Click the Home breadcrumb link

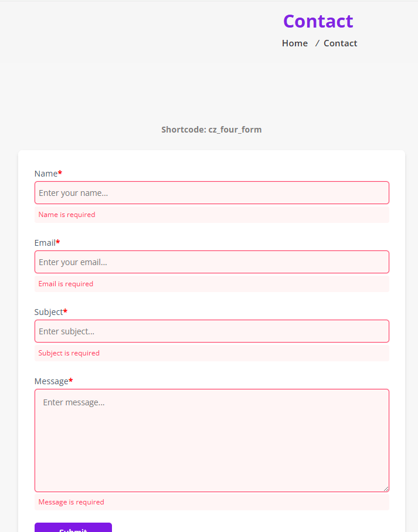(294, 43)
